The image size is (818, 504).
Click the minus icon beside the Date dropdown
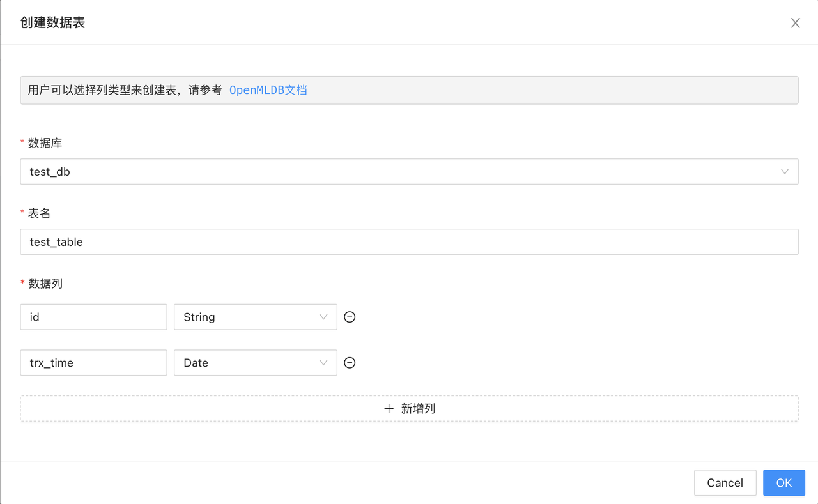(349, 362)
